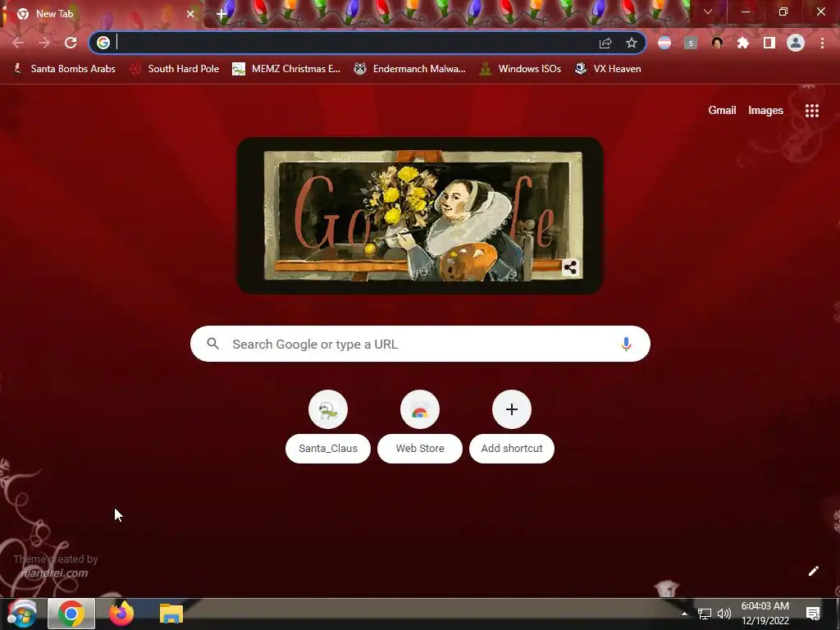Share the Google Doodle
The image size is (840, 630).
570,267
